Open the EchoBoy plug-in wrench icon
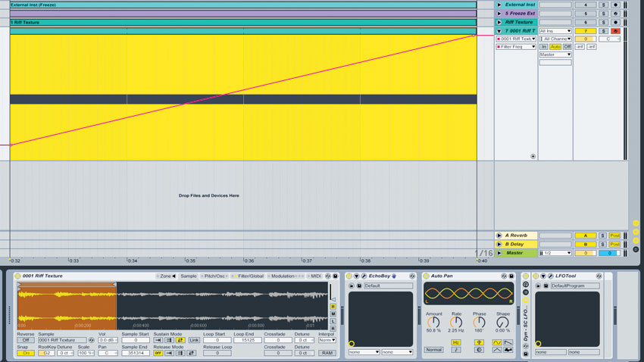Screen dimensions: 644x362 tap(364, 276)
